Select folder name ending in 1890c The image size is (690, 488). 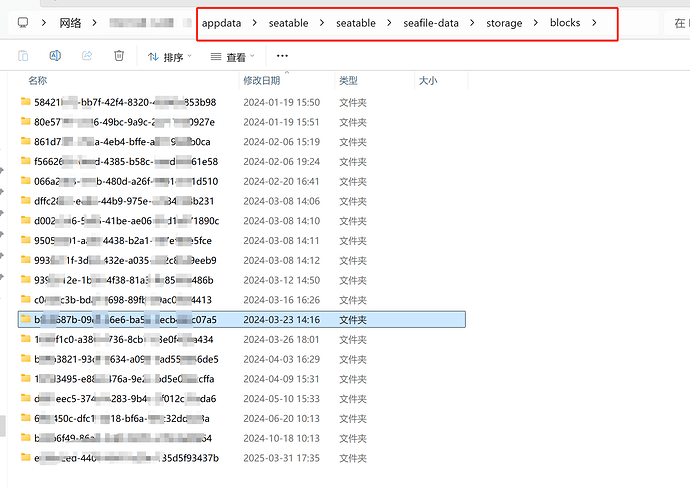(x=242, y=221)
